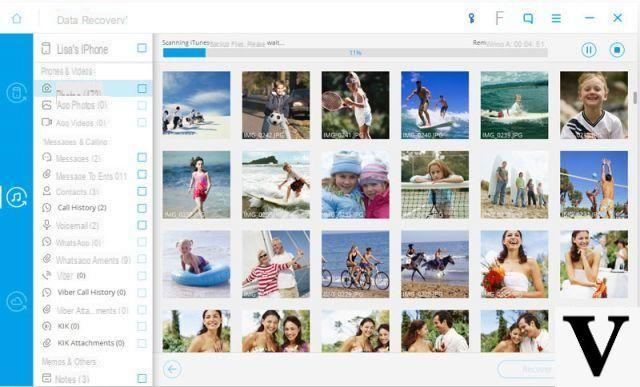Screen dimensions: 640x387
Task: Open the key registration icon
Action: (x=471, y=18)
